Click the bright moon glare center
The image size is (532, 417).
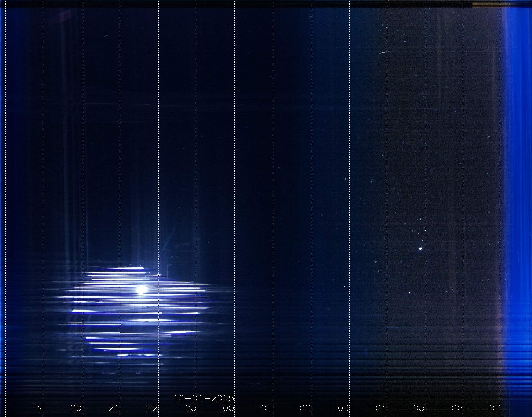tap(142, 289)
